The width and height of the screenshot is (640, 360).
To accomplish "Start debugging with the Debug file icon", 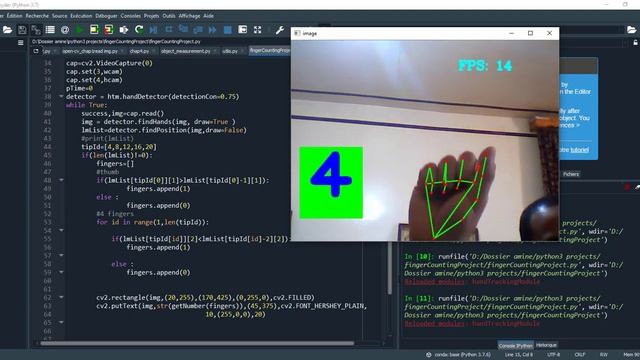I will pyautogui.click(x=153, y=29).
